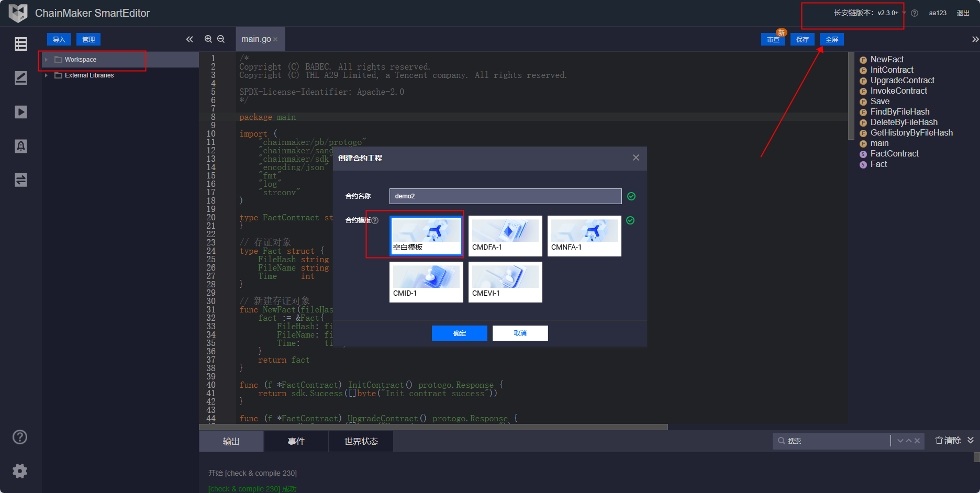Jump to NewFact in outline
Image resolution: width=980 pixels, height=493 pixels.
coord(887,60)
